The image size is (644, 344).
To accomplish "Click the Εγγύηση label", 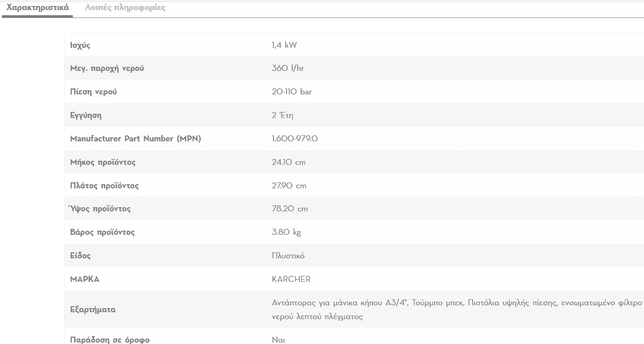I will pyautogui.click(x=86, y=116).
